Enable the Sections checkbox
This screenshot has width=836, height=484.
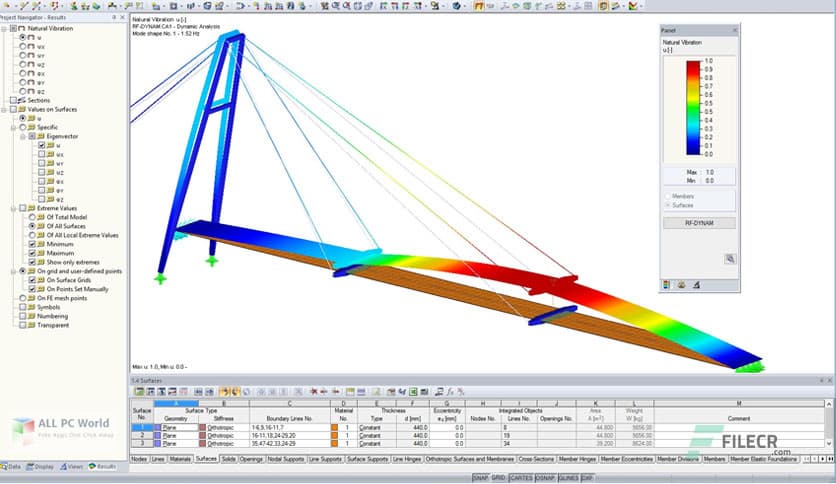[13, 100]
